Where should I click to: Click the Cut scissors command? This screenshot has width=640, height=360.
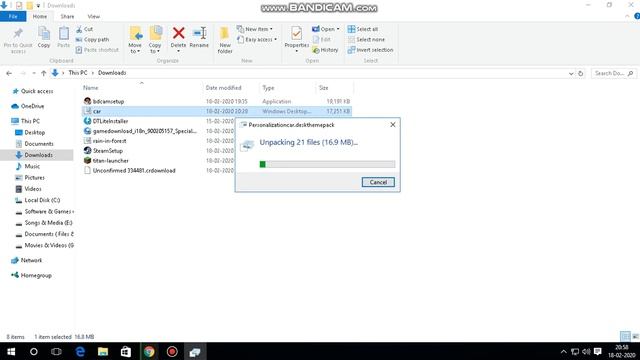84,29
